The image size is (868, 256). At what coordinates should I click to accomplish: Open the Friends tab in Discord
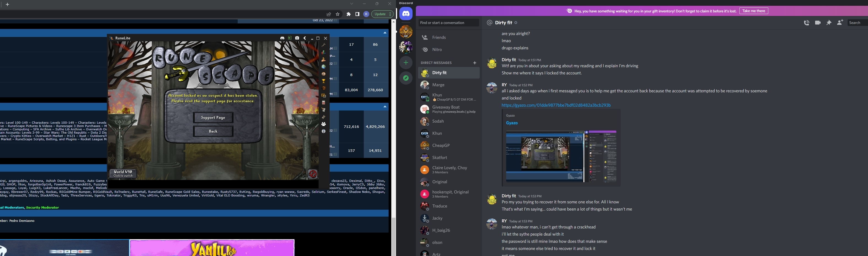coord(449,37)
